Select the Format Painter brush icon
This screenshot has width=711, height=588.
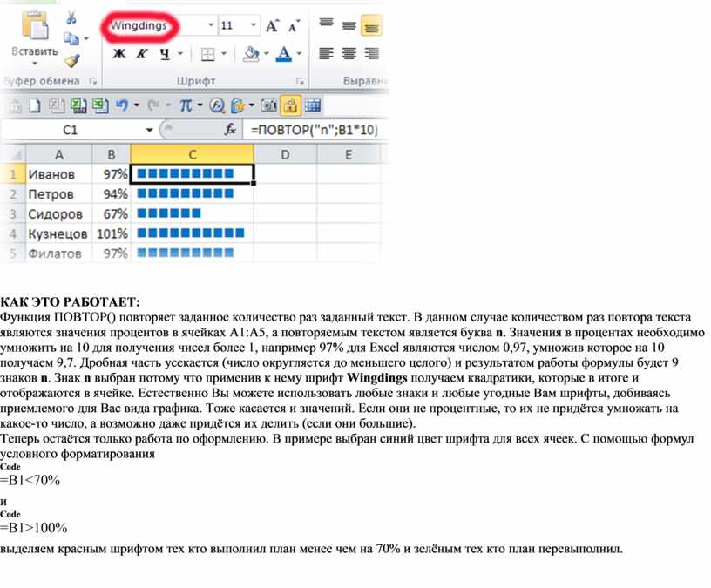71,60
